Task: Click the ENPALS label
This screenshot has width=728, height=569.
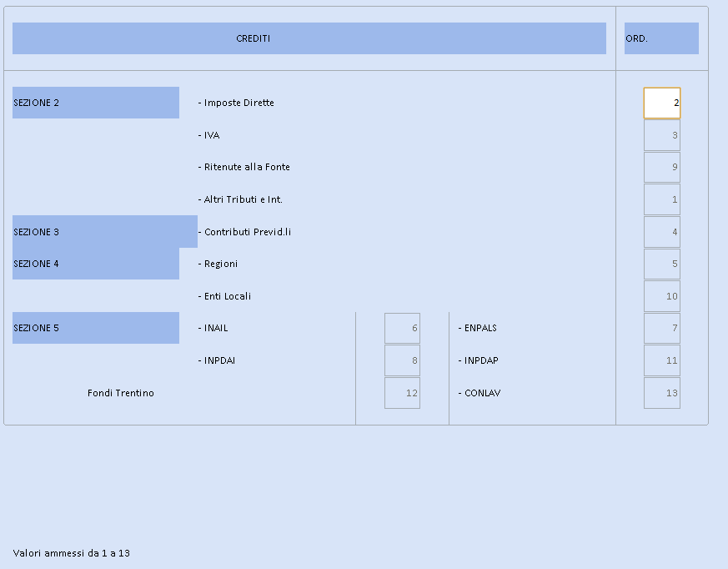Action: coord(477,328)
